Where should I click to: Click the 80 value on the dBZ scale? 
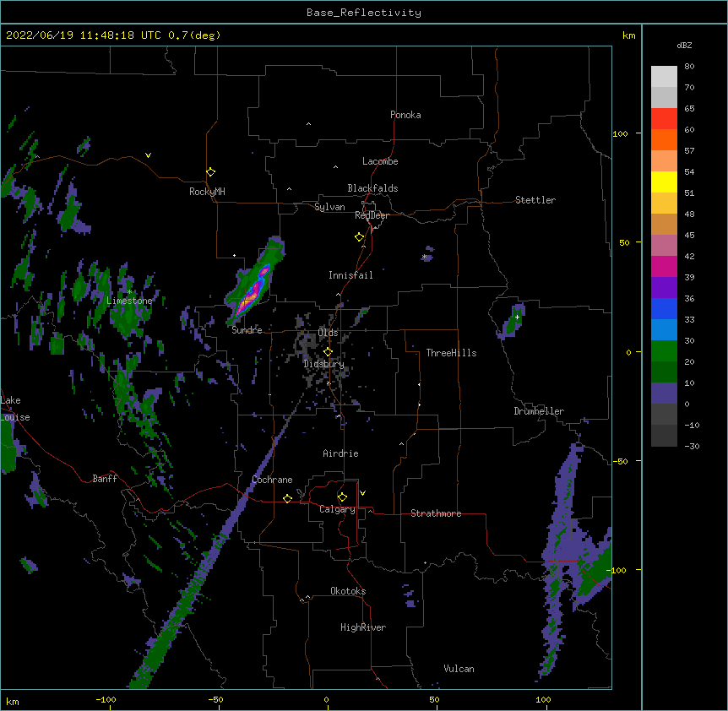point(689,66)
